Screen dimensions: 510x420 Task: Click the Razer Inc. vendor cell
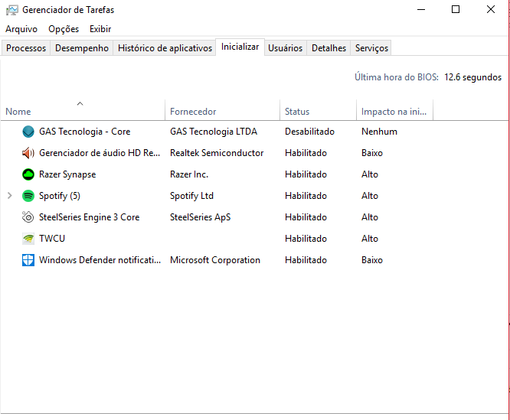(x=189, y=174)
